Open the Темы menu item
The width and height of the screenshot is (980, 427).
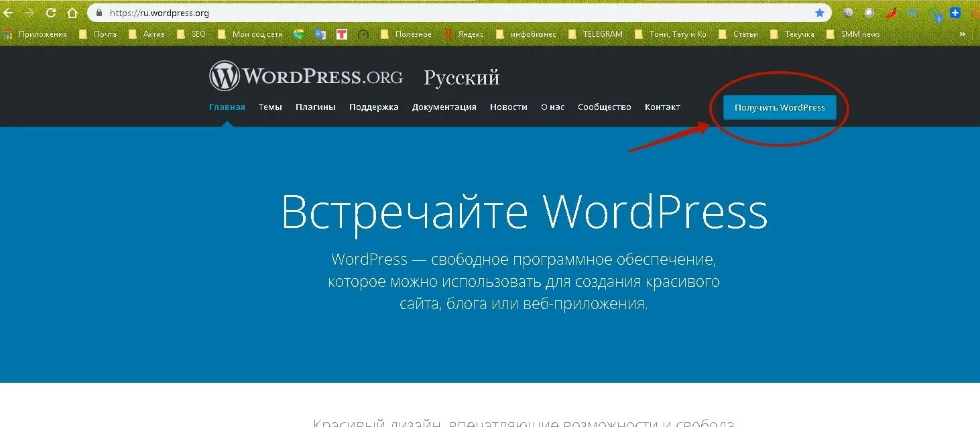[270, 107]
